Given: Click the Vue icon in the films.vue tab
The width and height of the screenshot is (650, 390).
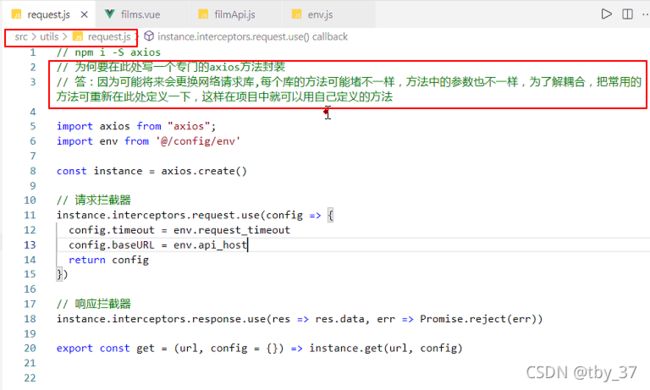Looking at the screenshot, I should click(109, 15).
